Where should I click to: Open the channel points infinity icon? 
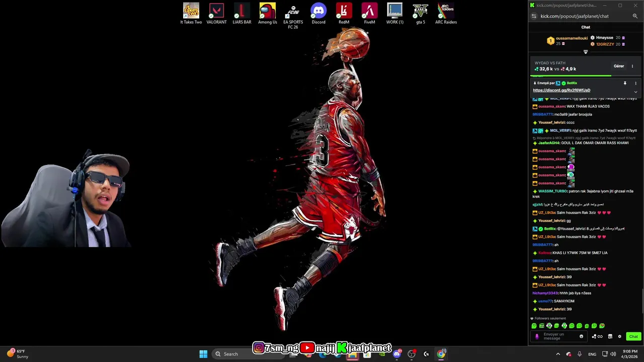pyautogui.click(x=597, y=336)
